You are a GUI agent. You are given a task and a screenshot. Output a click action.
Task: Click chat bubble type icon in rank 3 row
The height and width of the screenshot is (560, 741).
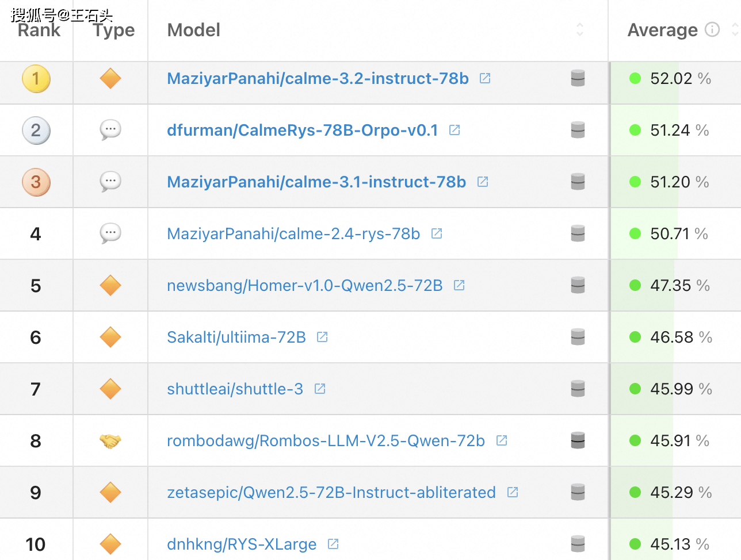pos(110,182)
